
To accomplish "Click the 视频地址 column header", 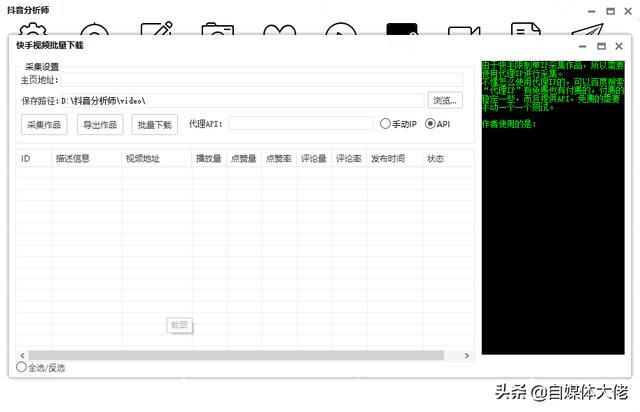I will point(157,158).
